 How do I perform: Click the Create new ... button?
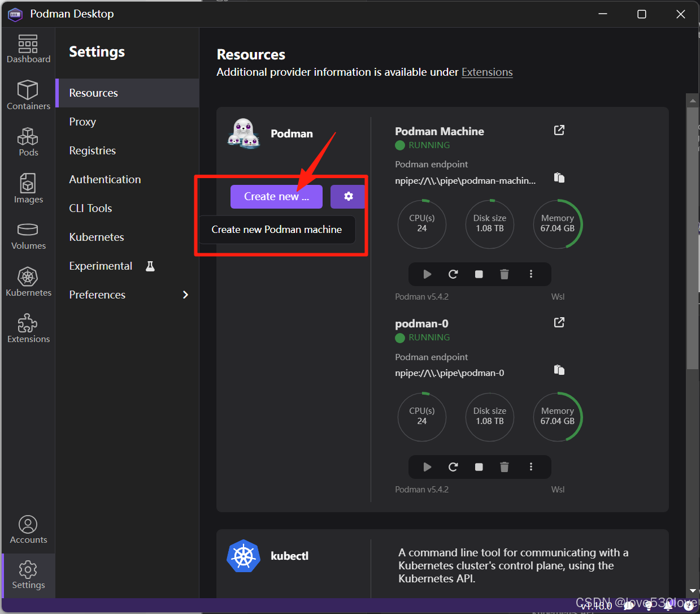[276, 196]
